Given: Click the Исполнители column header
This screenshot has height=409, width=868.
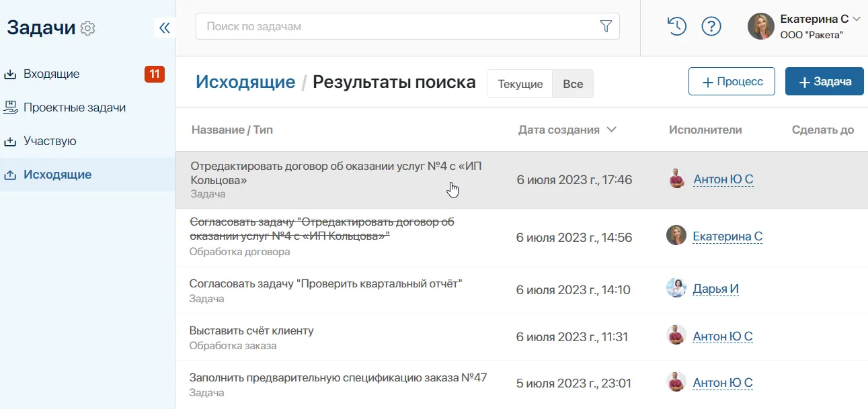Looking at the screenshot, I should click(x=705, y=130).
